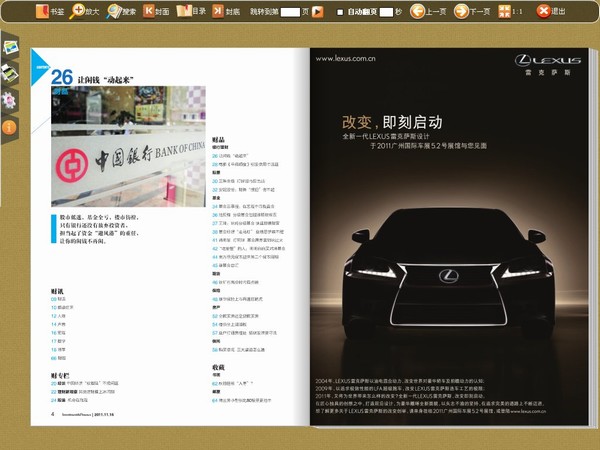
Task: Set the view to 1:1 scale
Action: click(510, 11)
